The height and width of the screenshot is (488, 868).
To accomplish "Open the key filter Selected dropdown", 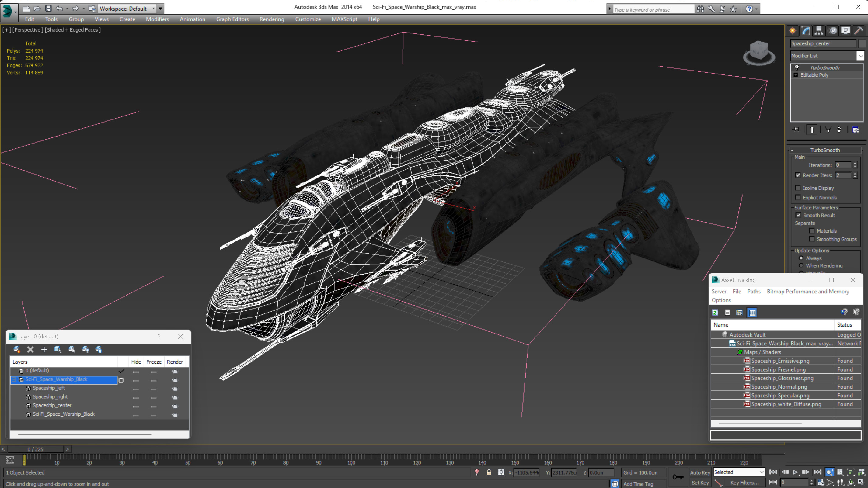I will click(761, 472).
